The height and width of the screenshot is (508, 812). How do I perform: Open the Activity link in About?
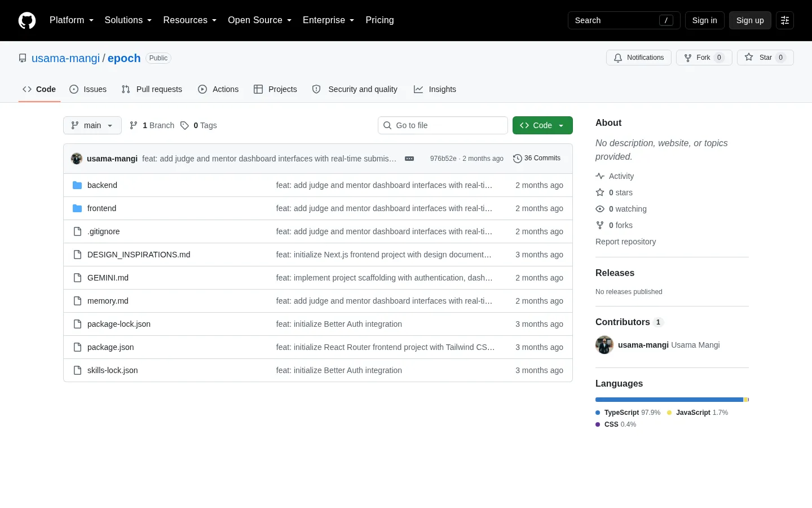[x=615, y=176]
